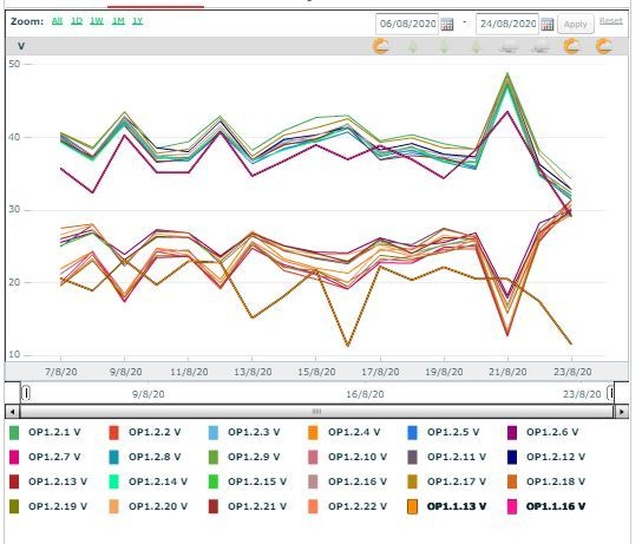
Task: Click the scrollbar right arrow button
Action: [x=622, y=411]
